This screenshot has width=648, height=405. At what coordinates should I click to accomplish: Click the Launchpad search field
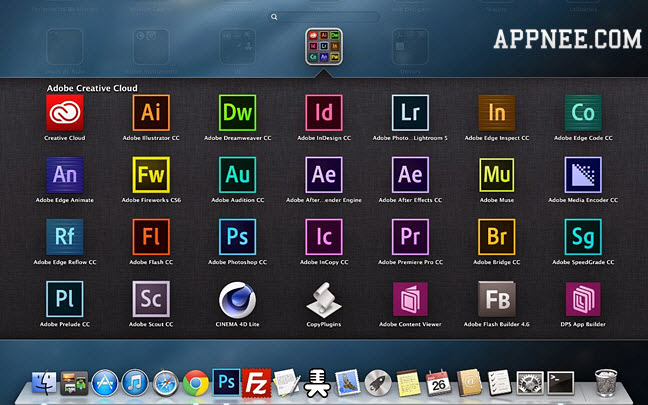[x=324, y=17]
